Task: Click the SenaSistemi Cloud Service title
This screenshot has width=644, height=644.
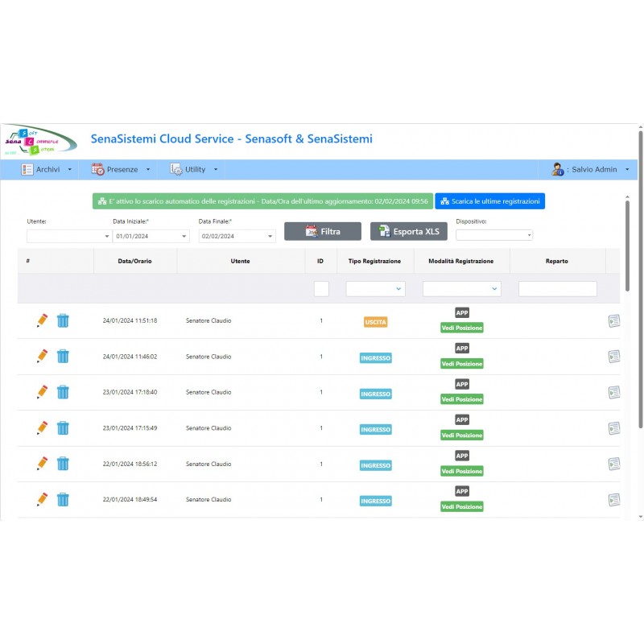Action: [x=231, y=138]
